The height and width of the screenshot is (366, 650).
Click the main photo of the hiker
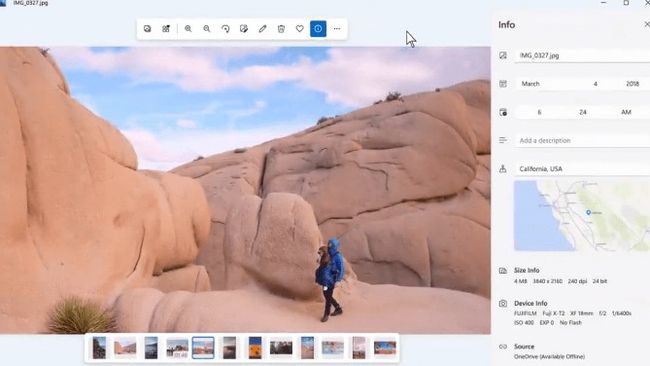[x=245, y=190]
